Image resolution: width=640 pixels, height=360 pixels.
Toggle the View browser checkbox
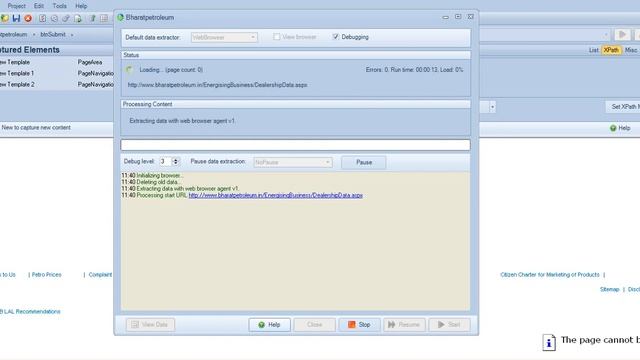pos(276,37)
